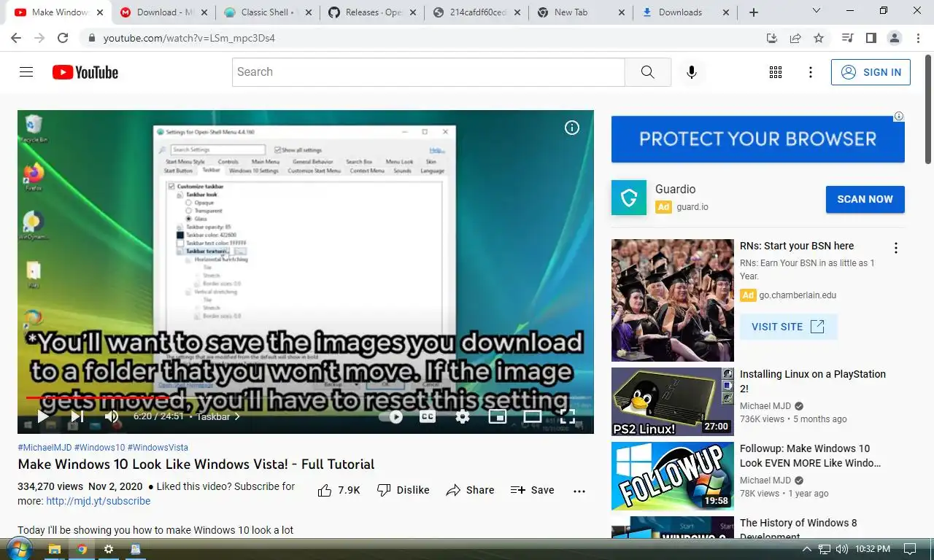Open File Explorer from taskbar
This screenshot has height=560, width=934.
[x=54, y=549]
